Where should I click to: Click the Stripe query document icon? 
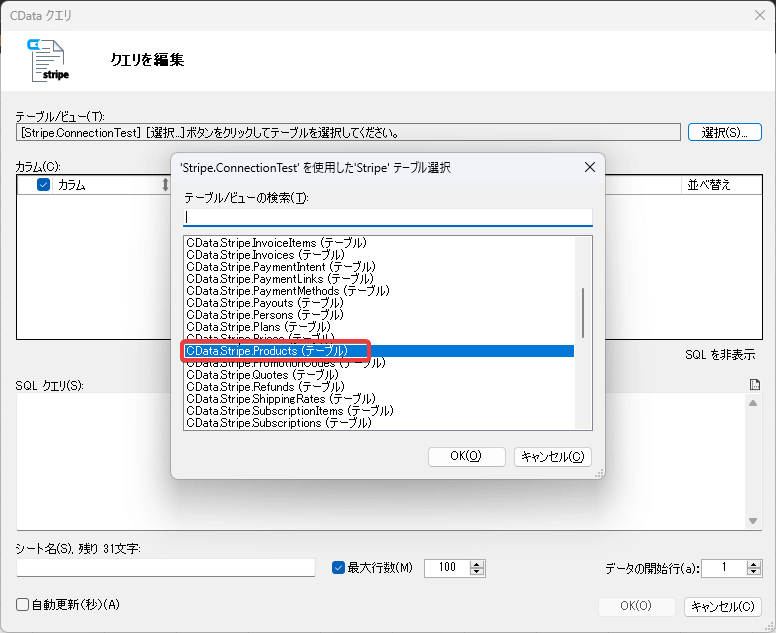click(48, 60)
